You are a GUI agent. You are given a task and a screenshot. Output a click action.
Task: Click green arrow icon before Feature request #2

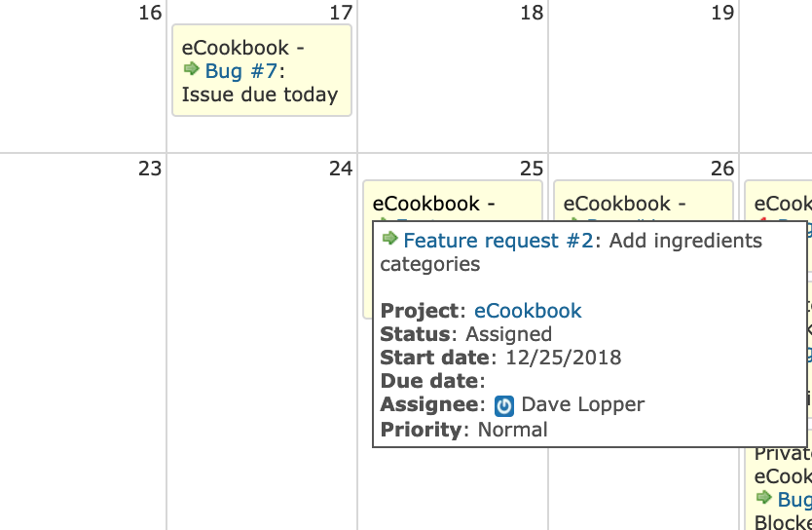(389, 239)
